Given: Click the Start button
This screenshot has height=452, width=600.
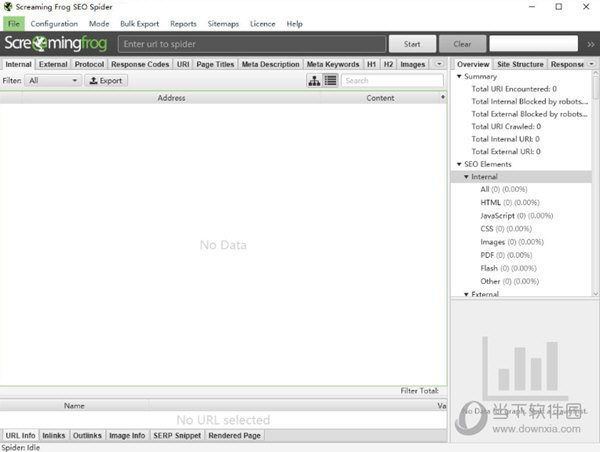Looking at the screenshot, I should tap(412, 44).
